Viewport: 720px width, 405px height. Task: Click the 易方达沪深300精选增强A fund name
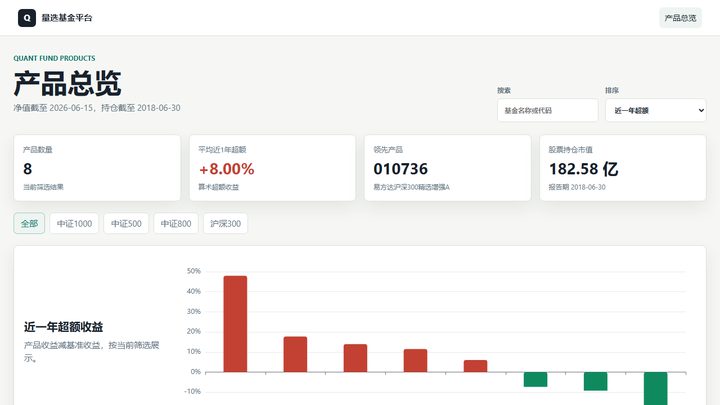tap(411, 187)
